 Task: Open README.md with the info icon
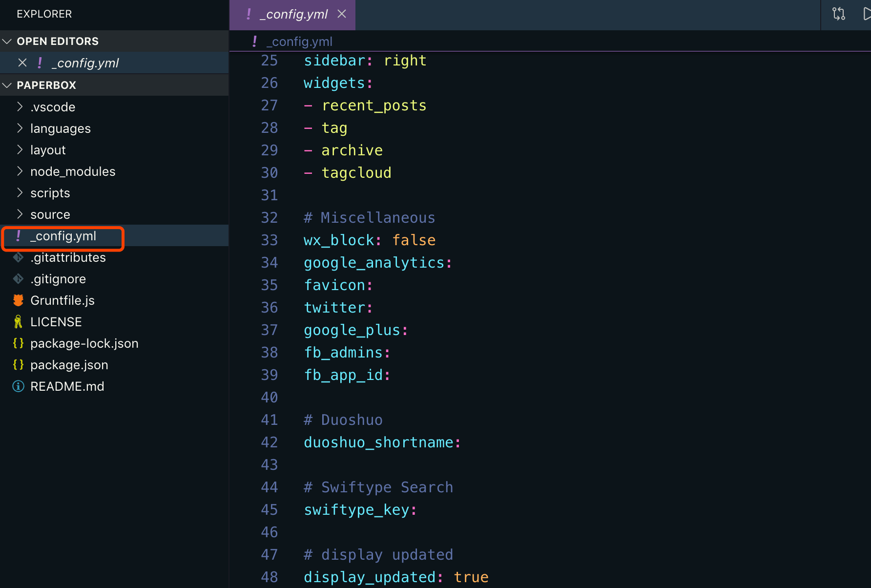pos(67,386)
